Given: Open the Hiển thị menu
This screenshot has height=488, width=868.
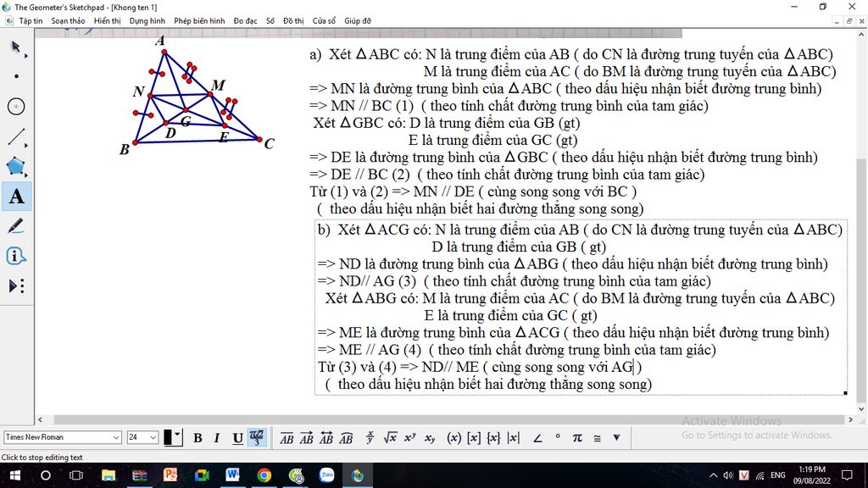Looking at the screenshot, I should coord(108,21).
